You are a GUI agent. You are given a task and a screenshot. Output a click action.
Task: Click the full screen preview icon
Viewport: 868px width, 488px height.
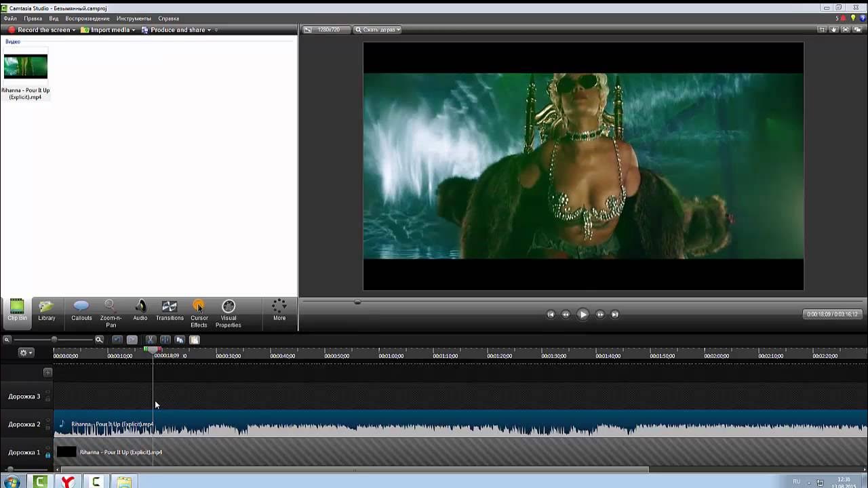(x=846, y=30)
